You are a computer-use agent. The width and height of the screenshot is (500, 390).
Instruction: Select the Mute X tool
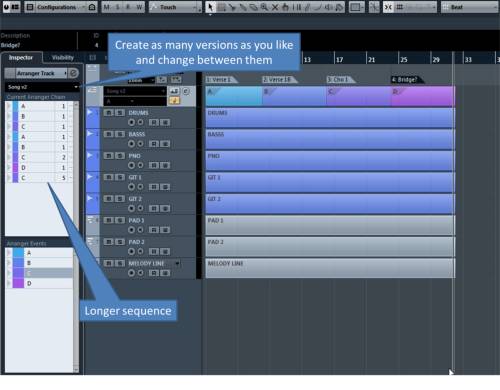coord(275,7)
